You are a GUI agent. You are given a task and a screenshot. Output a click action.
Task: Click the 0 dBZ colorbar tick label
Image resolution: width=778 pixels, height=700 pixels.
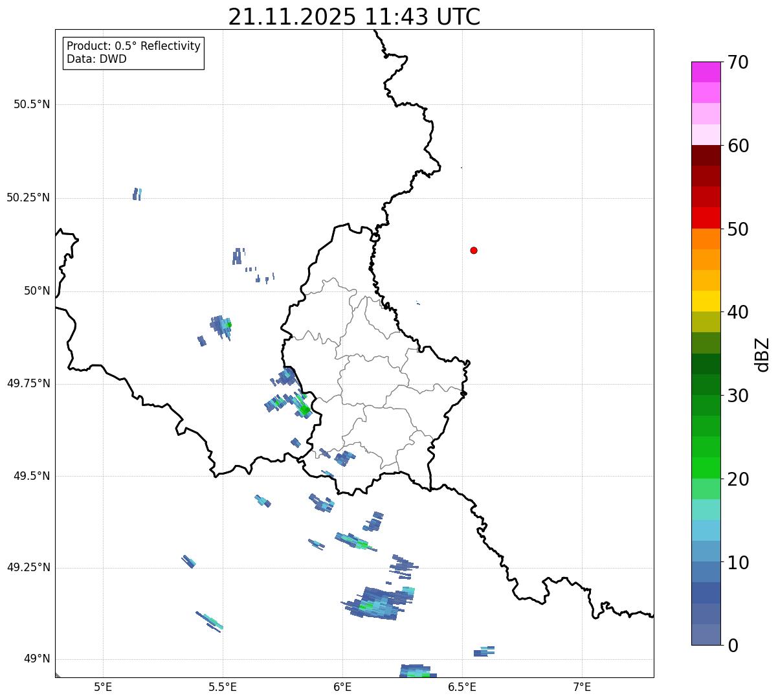(733, 646)
